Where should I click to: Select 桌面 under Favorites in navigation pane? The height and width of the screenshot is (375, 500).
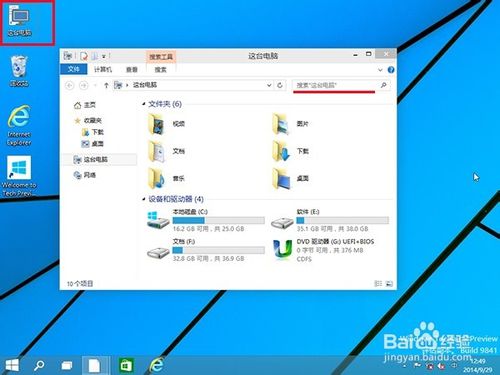tap(93, 144)
